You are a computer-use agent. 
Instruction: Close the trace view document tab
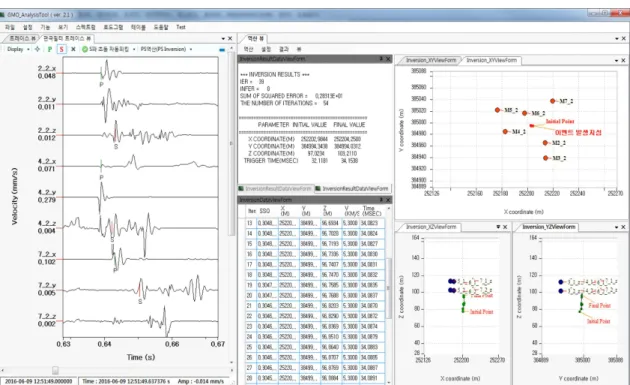(230, 39)
